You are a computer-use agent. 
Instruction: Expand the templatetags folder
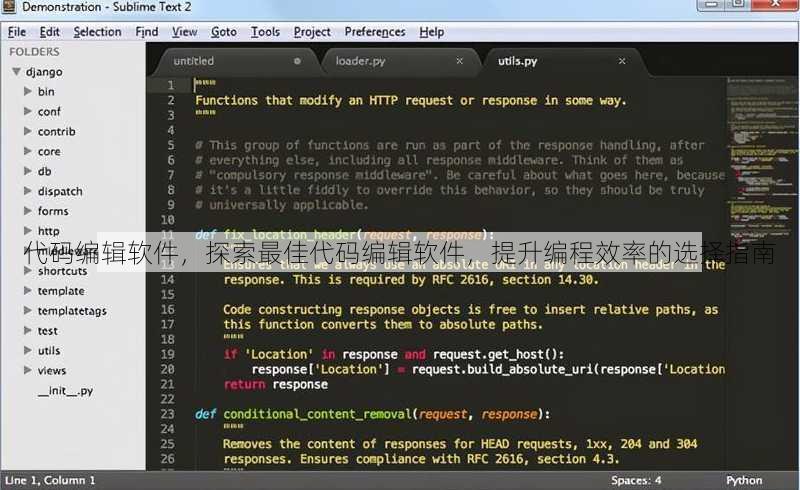coord(28,310)
